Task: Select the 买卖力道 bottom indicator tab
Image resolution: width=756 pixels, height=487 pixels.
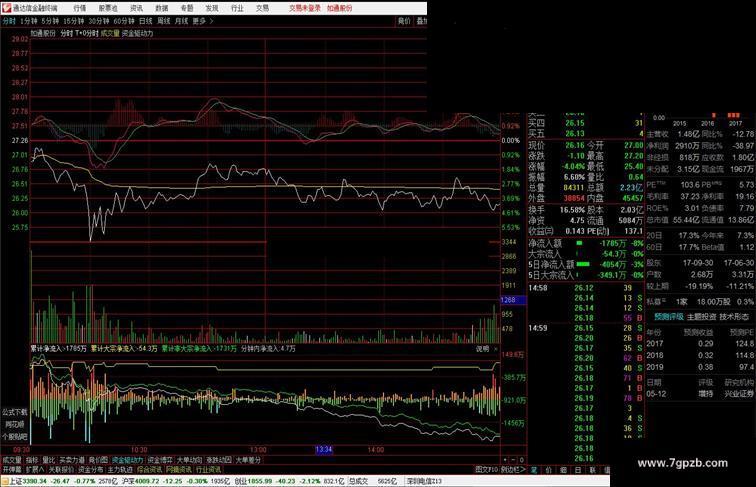Action: point(72,460)
